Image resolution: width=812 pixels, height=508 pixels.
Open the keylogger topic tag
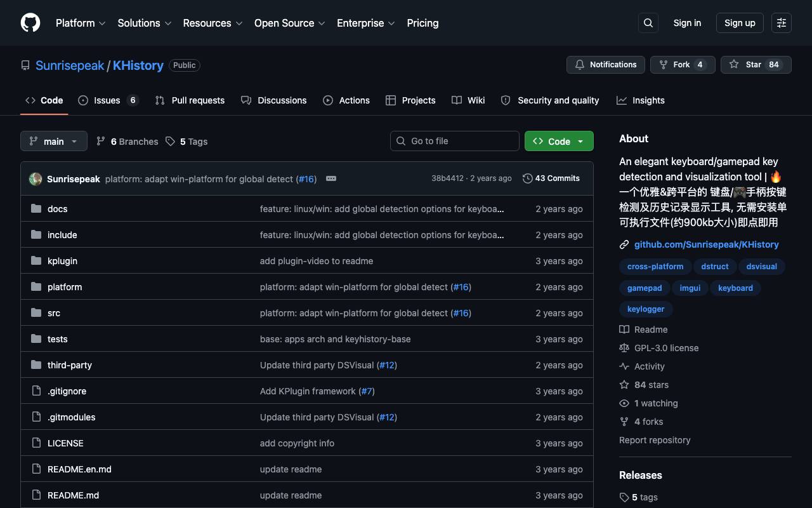(x=646, y=309)
